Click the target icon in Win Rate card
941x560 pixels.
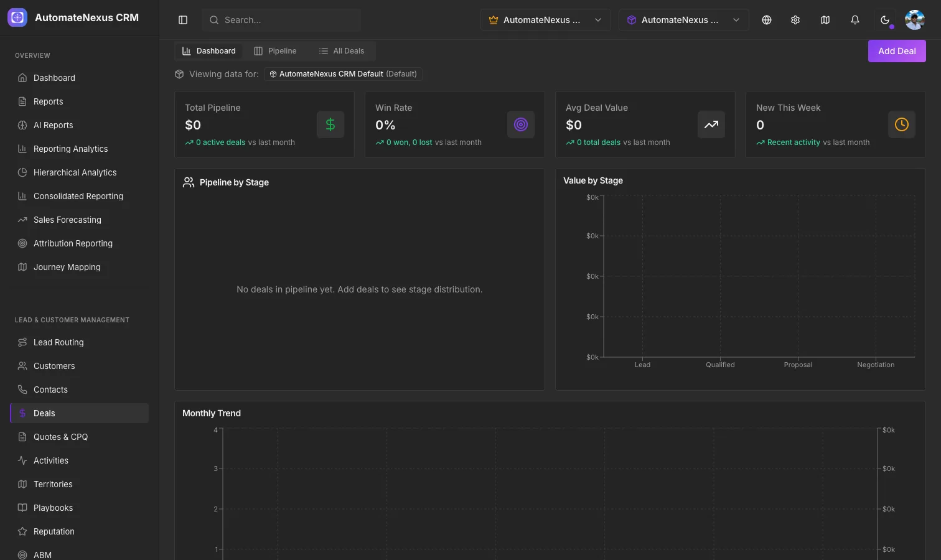click(521, 124)
